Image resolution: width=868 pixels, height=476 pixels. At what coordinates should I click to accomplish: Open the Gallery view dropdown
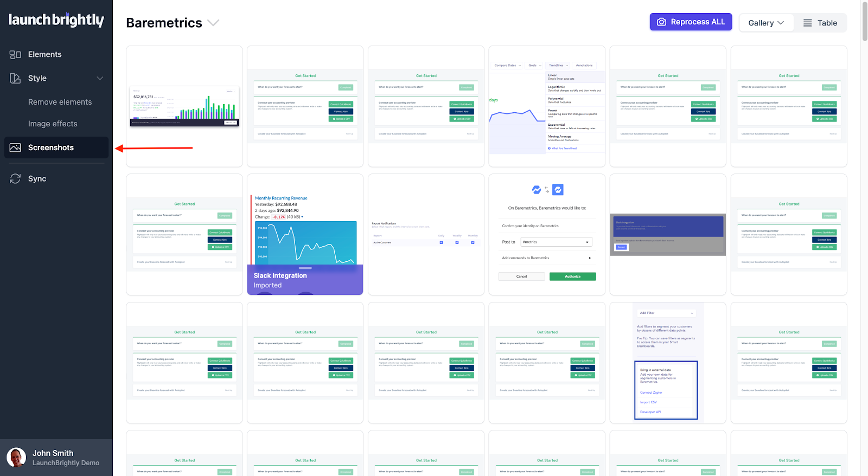click(766, 23)
